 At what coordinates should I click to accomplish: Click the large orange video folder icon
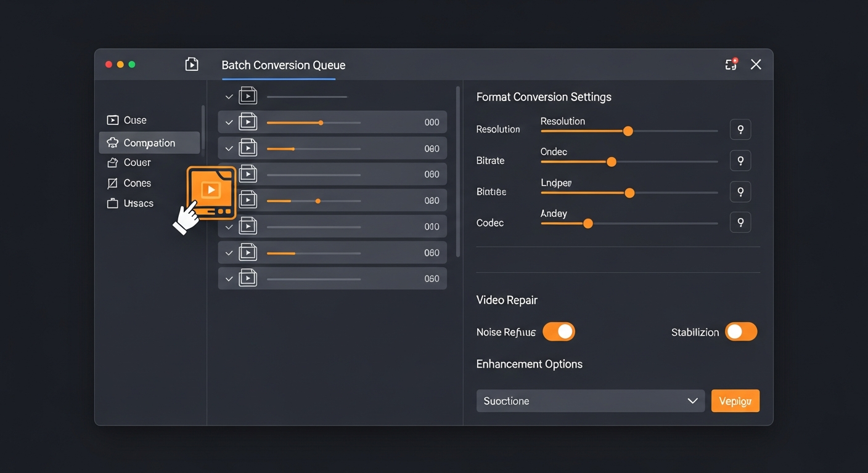pos(211,192)
